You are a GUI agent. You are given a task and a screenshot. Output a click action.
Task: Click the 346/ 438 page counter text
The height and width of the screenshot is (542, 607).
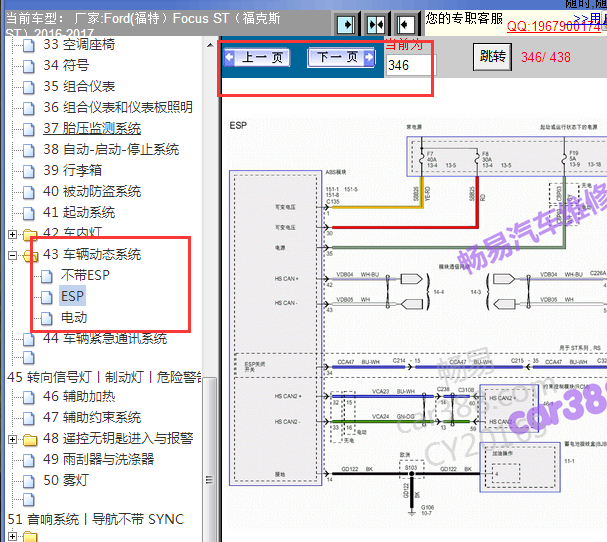coord(545,57)
